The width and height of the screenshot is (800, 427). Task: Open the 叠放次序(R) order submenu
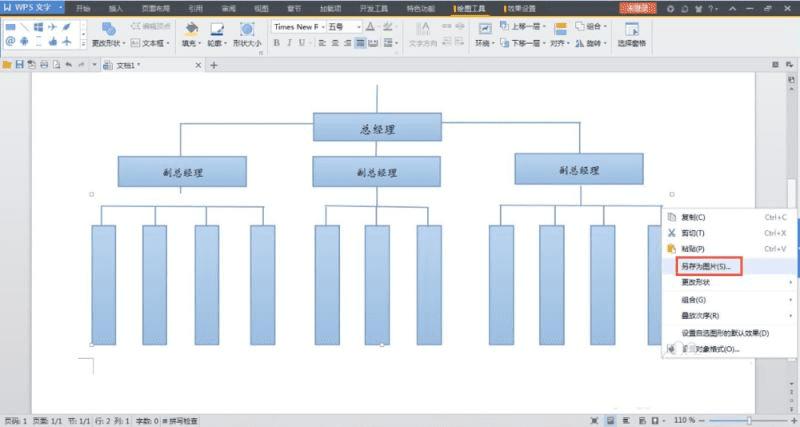pyautogui.click(x=729, y=316)
